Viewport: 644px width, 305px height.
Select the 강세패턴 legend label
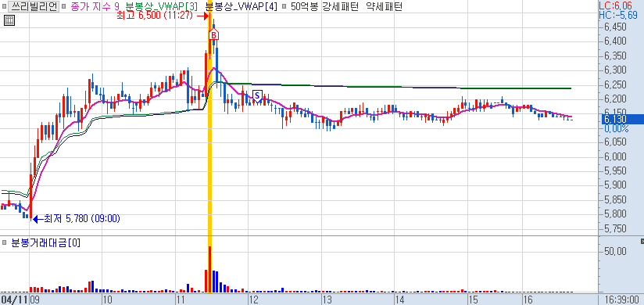click(341, 6)
